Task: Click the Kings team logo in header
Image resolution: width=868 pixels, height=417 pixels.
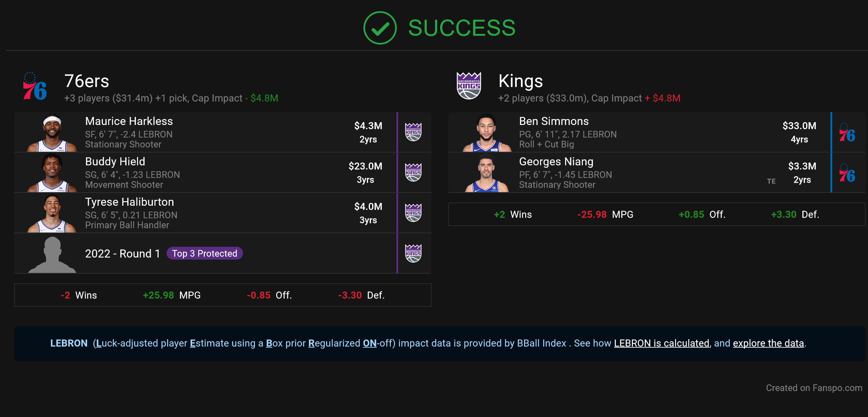Action: pyautogui.click(x=469, y=86)
